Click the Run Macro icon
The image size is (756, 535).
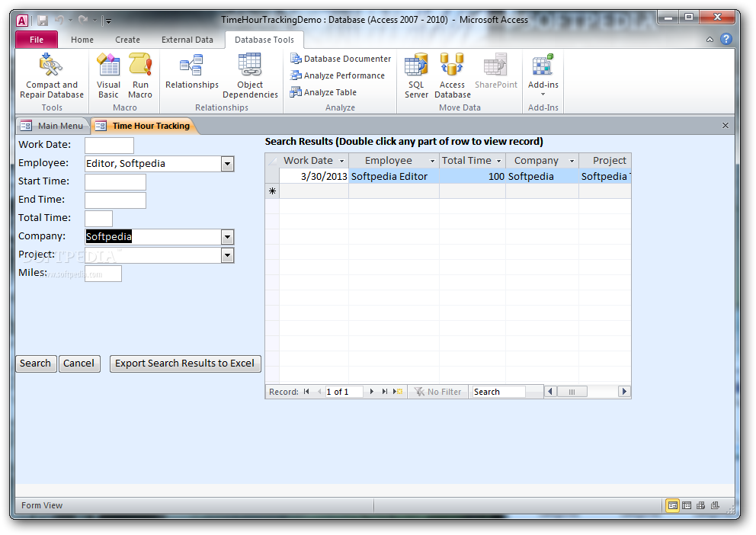tap(140, 75)
